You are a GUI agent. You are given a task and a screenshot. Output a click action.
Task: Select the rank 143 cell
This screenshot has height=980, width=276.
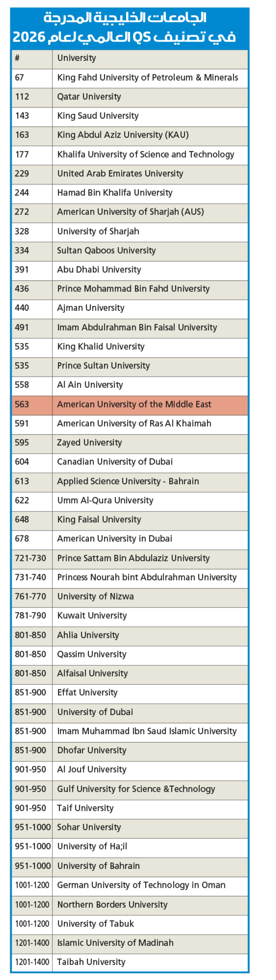click(22, 116)
